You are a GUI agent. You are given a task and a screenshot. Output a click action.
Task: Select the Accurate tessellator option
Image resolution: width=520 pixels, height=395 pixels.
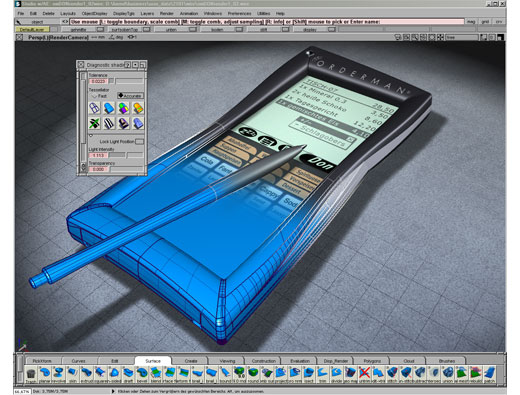pyautogui.click(x=130, y=96)
